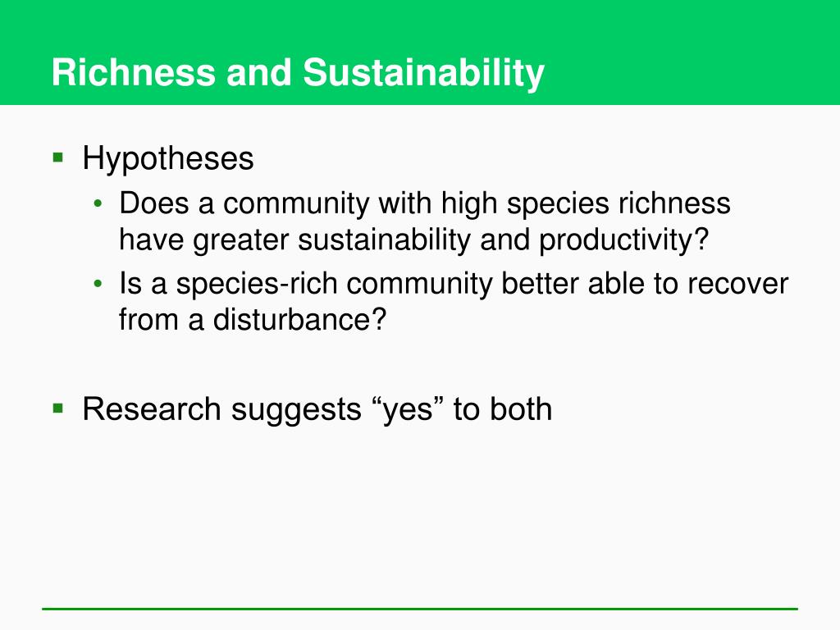This screenshot has height=630, width=840.
Task: Click the green square bullet beside Research suggests
Action: [58, 409]
